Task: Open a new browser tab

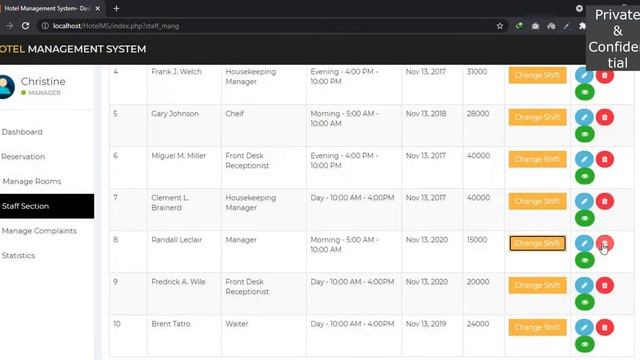Action: pos(116,8)
